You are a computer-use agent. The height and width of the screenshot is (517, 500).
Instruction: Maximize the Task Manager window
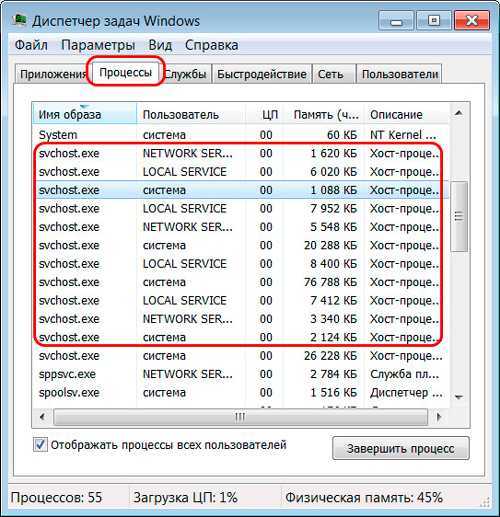tap(434, 21)
